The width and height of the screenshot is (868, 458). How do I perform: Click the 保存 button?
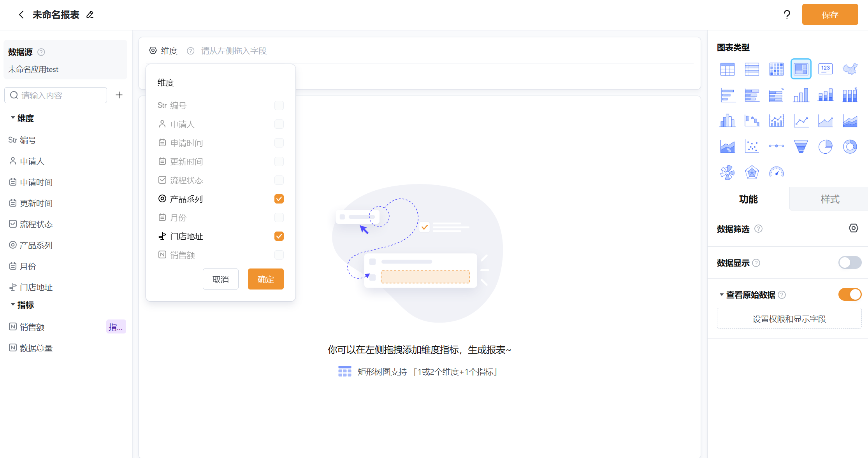830,15
